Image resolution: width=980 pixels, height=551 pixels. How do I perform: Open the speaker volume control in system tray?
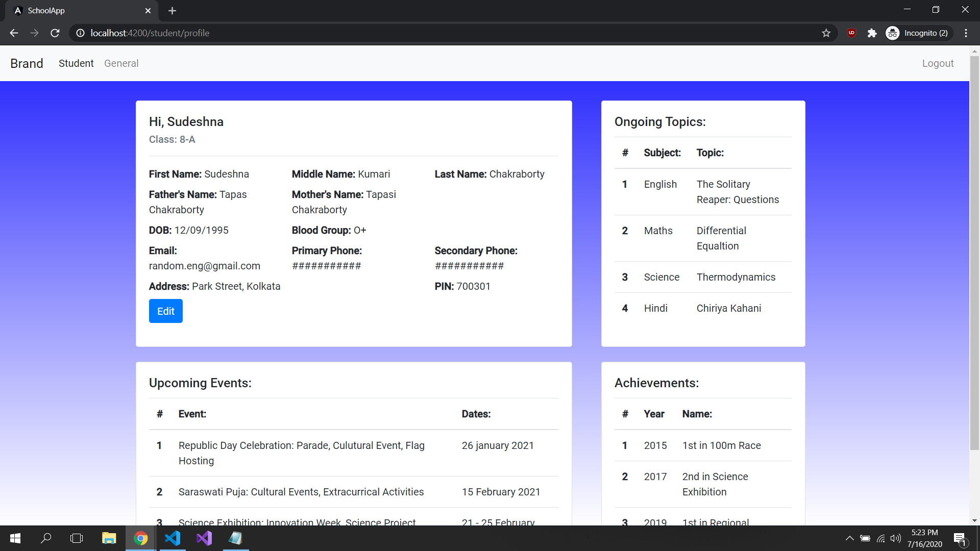tap(897, 538)
